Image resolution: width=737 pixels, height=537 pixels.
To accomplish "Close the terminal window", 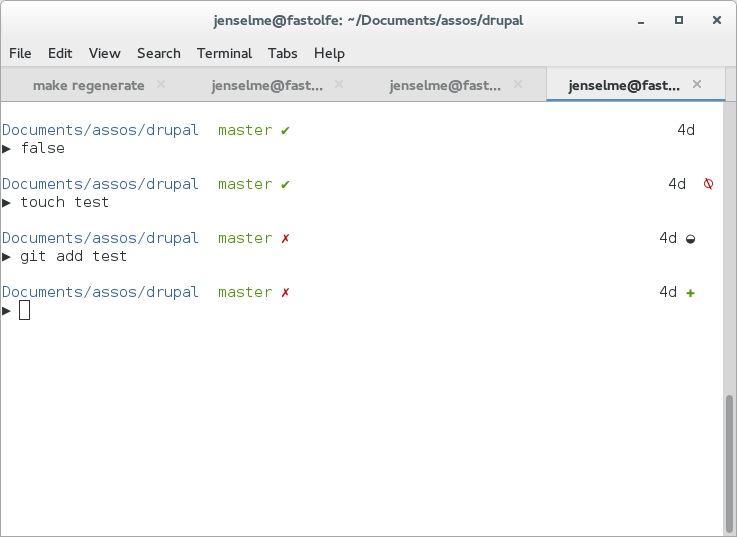I will 717,20.
